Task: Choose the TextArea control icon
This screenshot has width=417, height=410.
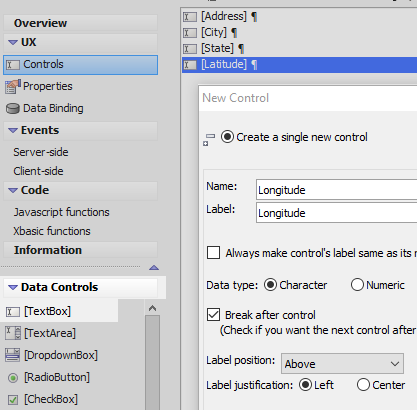Action: (x=13, y=333)
